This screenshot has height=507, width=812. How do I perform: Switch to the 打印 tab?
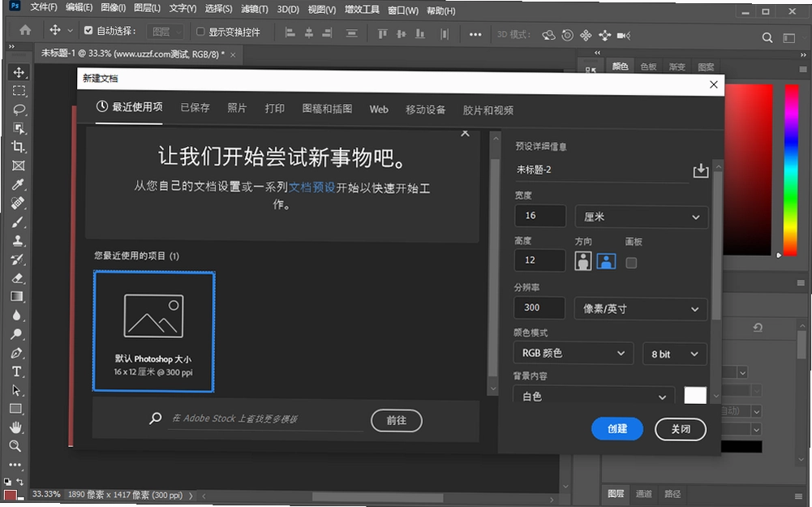point(274,108)
